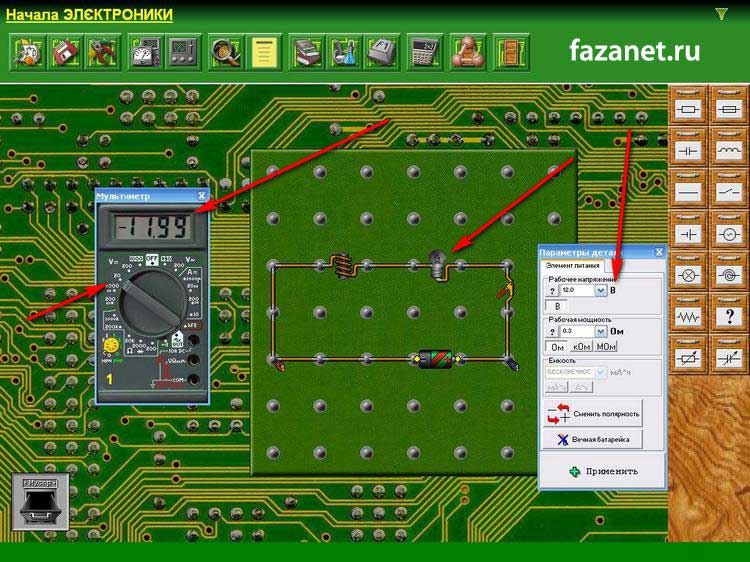Open the yellow notepad icon
The height and width of the screenshot is (562, 750).
[263, 50]
